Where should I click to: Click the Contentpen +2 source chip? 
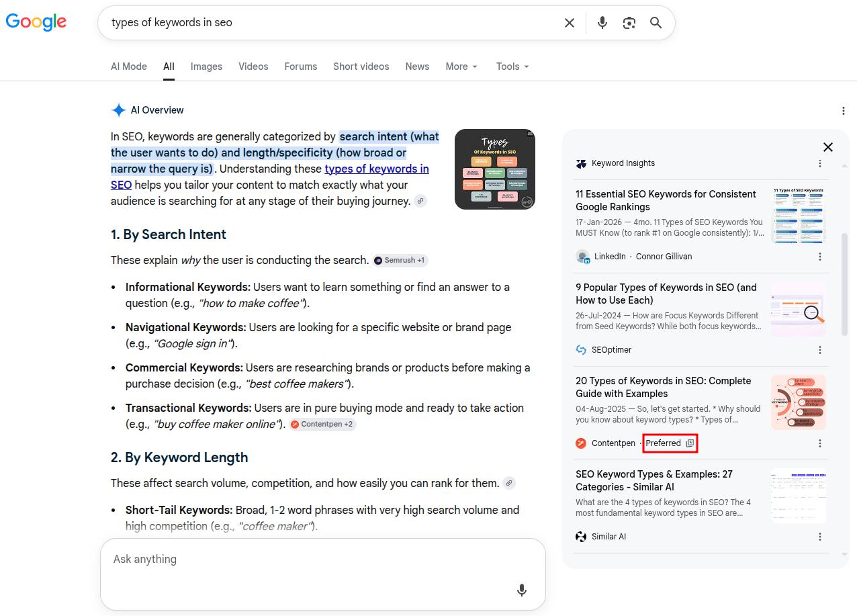click(x=322, y=424)
